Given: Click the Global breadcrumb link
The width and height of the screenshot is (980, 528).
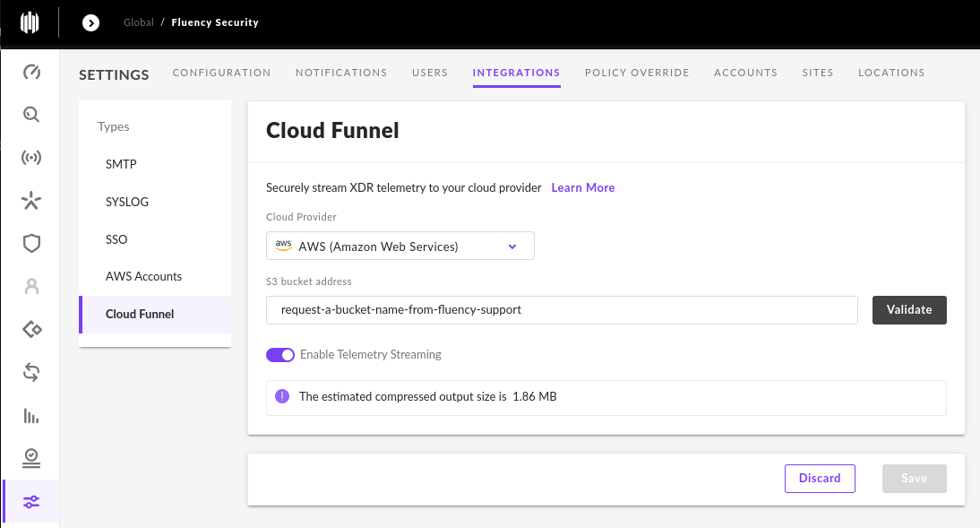Looking at the screenshot, I should click(x=138, y=22).
